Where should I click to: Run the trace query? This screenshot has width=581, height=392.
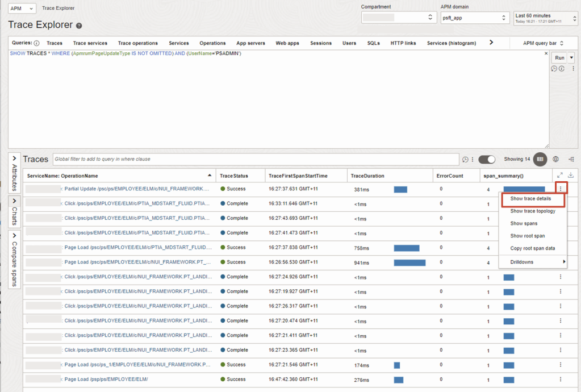point(559,58)
